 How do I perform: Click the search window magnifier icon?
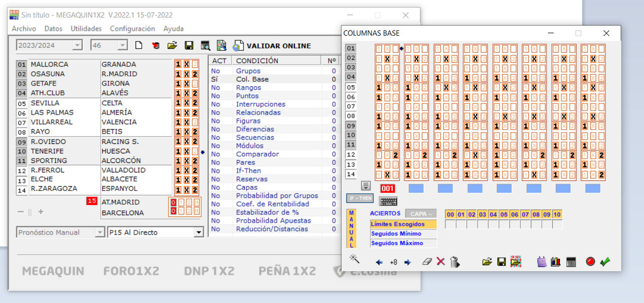tap(205, 46)
